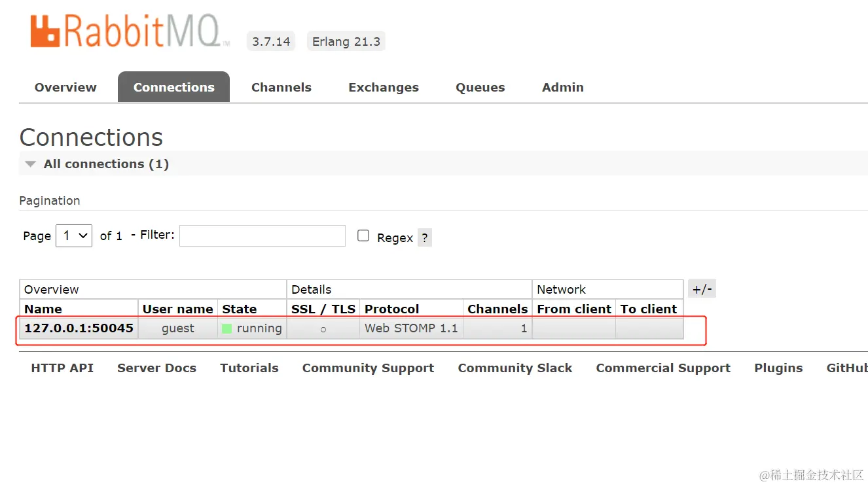Click the Erlang 21.3 badge
The width and height of the screenshot is (868, 486).
(x=346, y=41)
